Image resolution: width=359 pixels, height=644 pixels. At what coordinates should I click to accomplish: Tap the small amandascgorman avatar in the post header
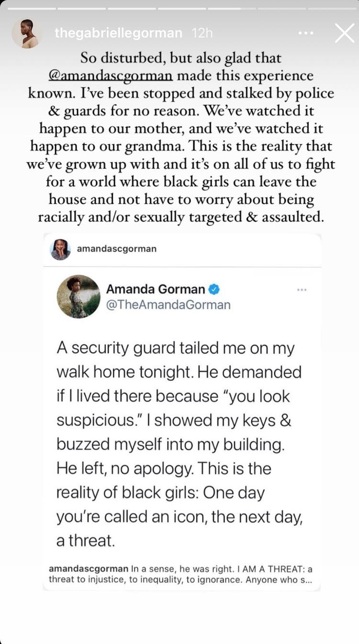pos(60,249)
